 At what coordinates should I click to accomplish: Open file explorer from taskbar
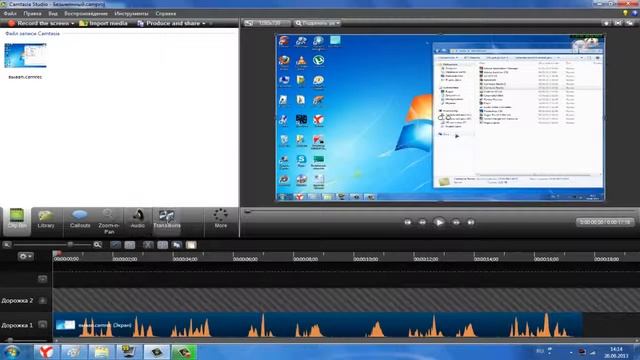[x=101, y=352]
